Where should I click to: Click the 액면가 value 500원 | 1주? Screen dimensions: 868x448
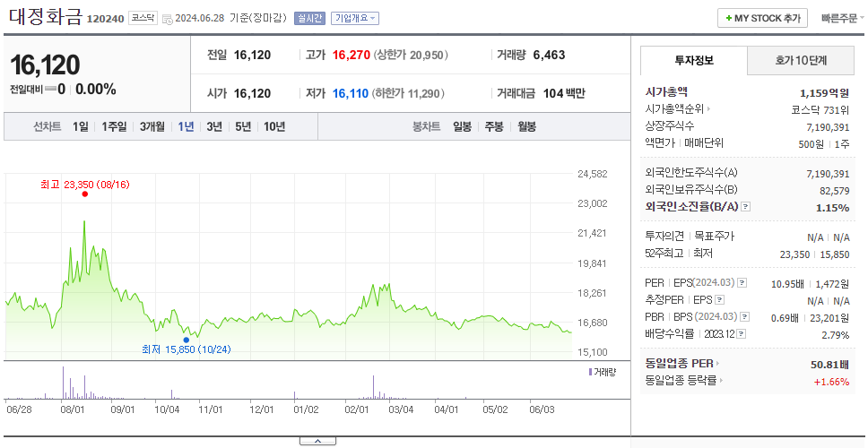tap(823, 143)
